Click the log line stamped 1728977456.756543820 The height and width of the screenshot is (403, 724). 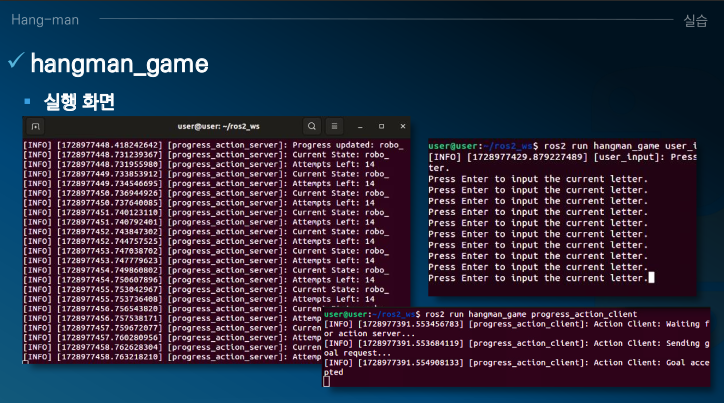point(172,309)
